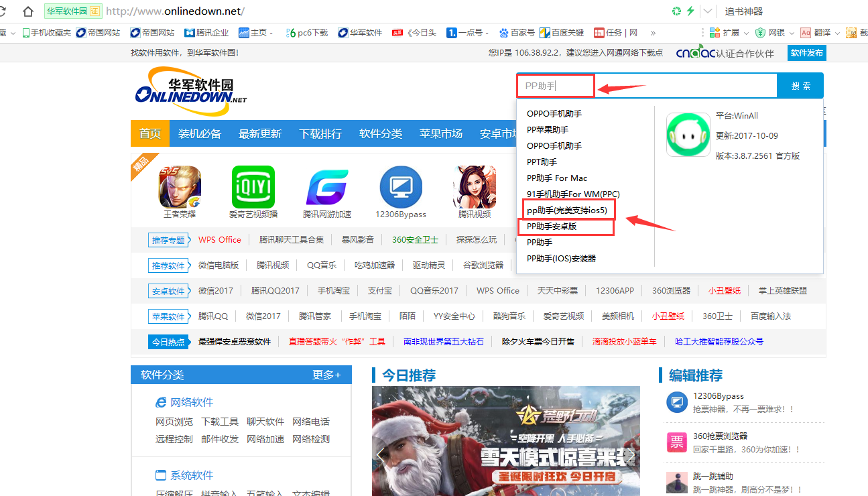Open the 百度输入法 Apple software link
Screen dimensions: 868x496
pyautogui.click(x=771, y=316)
